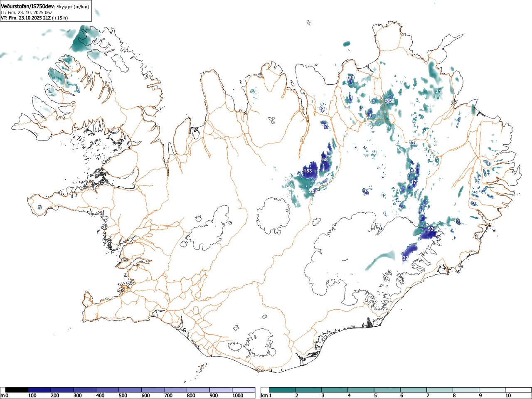Click the 500–600 m legend color segment
The image size is (532, 399).
[130, 390]
